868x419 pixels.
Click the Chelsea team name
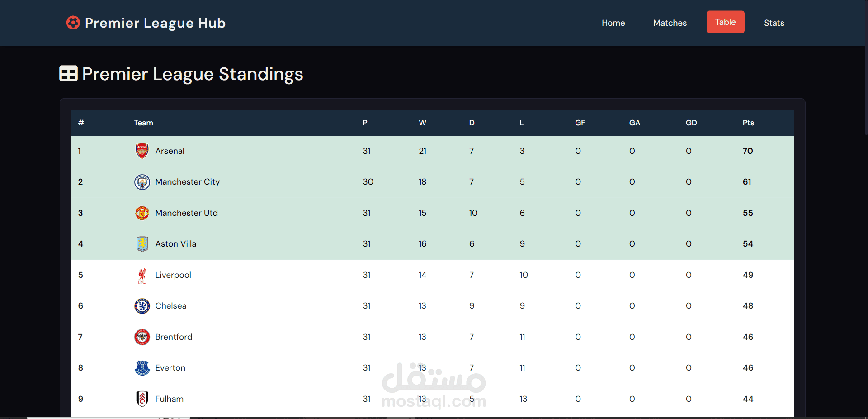point(170,306)
